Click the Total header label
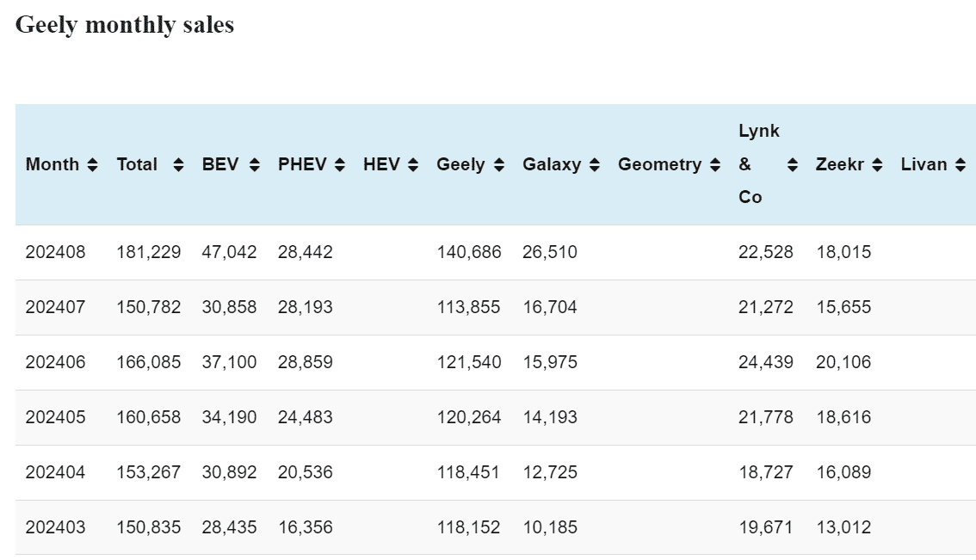Viewport: 976px width, 560px height. tap(137, 165)
